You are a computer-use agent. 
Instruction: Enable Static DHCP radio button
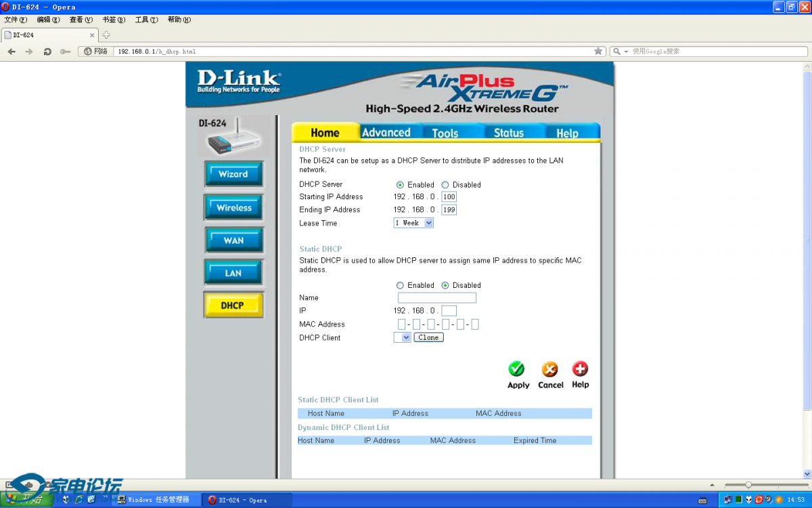[x=400, y=286]
